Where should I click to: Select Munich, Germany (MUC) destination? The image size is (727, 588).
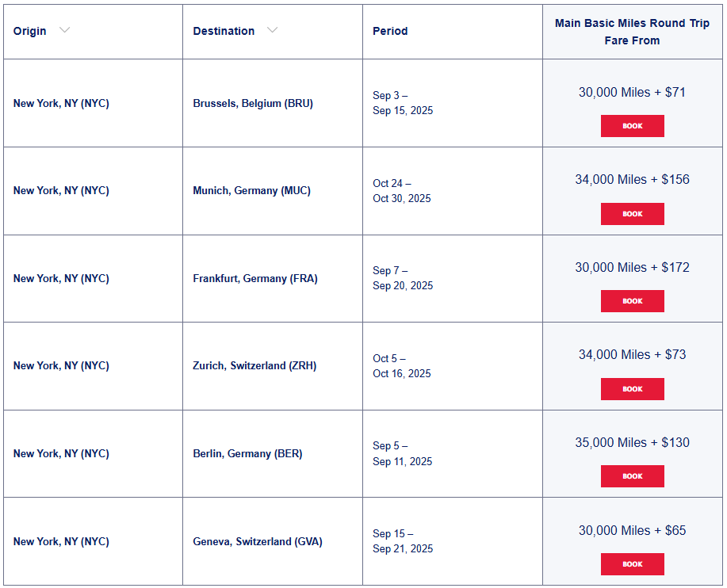(252, 190)
